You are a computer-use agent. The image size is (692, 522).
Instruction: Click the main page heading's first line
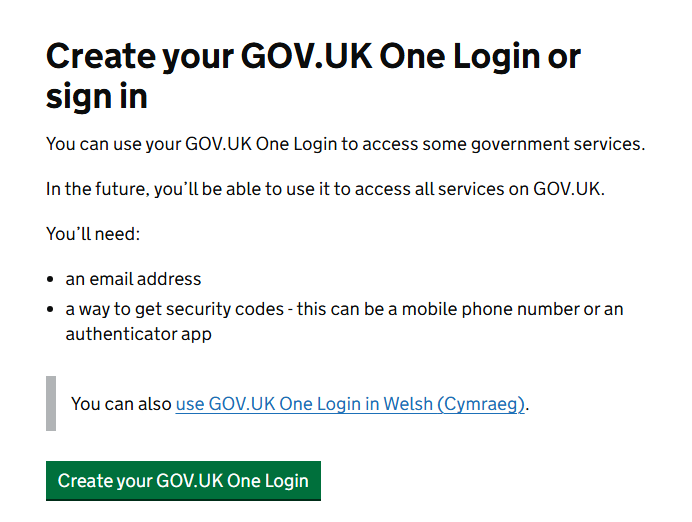pos(313,56)
